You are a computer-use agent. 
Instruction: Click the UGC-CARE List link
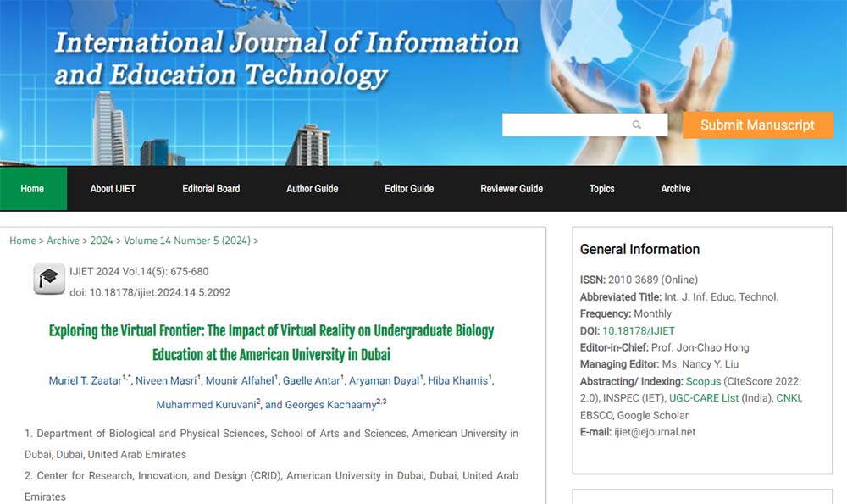click(x=704, y=398)
